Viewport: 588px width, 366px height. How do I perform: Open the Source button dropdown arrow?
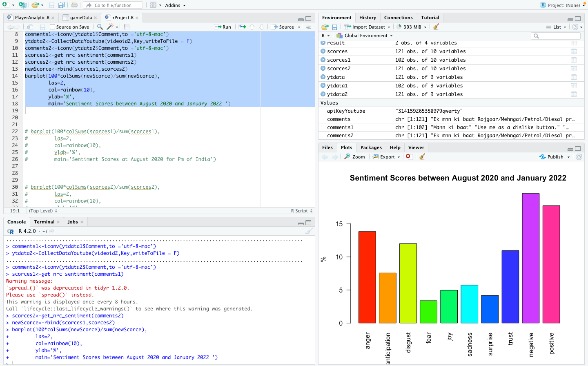pos(299,27)
